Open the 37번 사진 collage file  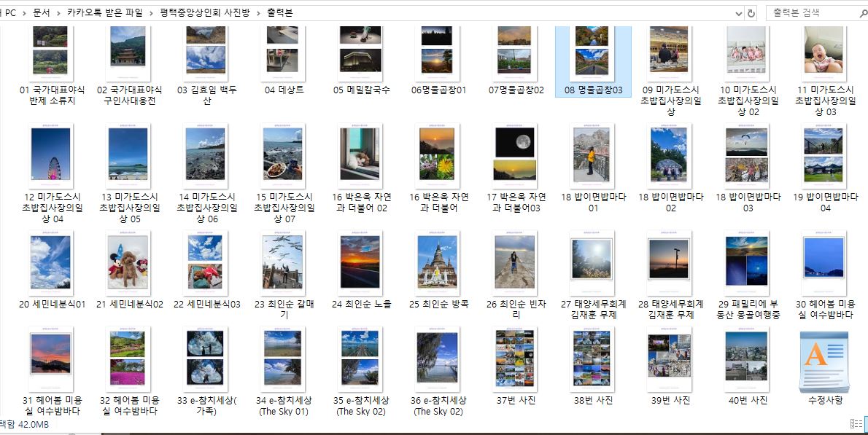[516, 358]
